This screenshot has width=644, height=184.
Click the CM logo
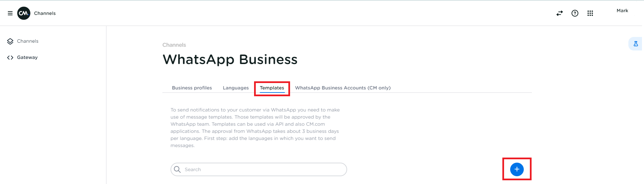click(x=24, y=13)
